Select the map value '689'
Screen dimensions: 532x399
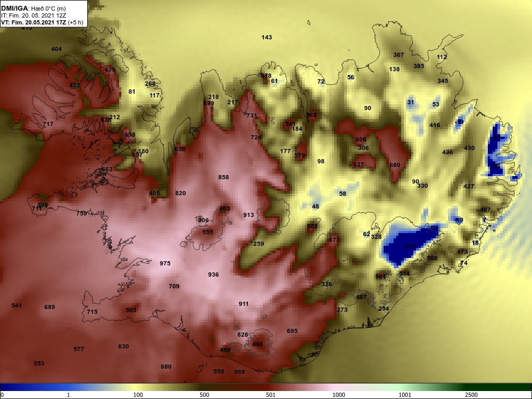(x=49, y=307)
